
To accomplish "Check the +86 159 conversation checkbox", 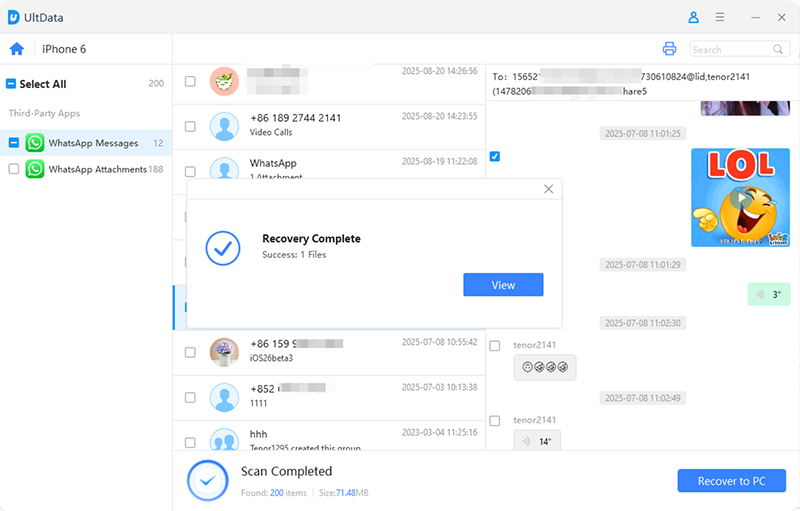I will click(190, 352).
